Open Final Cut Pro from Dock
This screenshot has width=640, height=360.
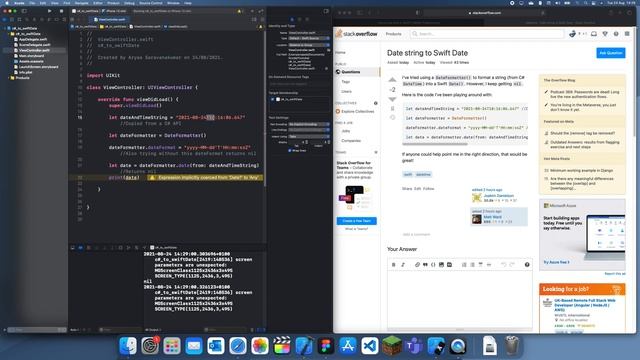(282, 346)
